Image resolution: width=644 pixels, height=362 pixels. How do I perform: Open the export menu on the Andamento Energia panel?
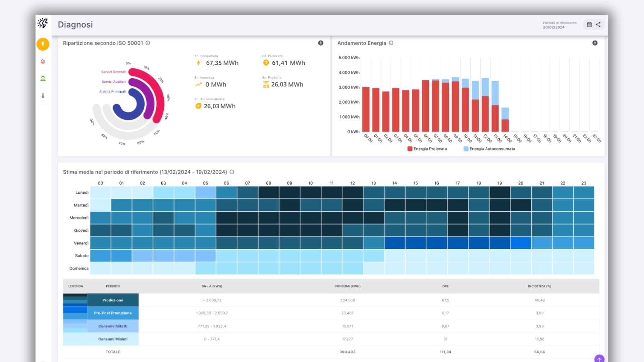pos(595,43)
